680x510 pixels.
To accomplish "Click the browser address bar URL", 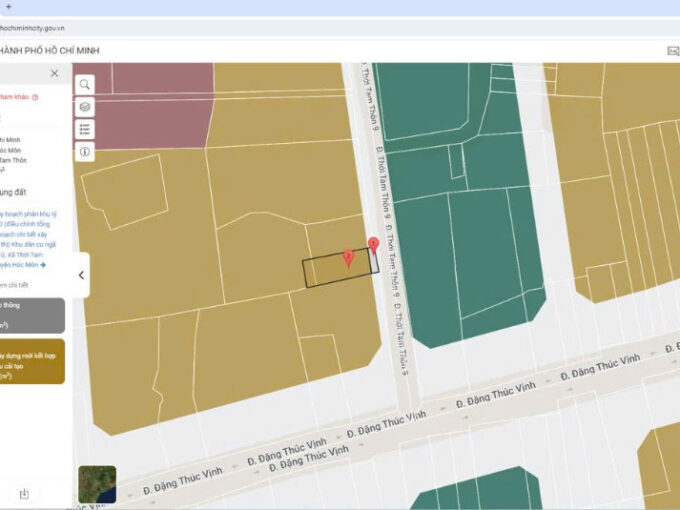I will click(40, 28).
